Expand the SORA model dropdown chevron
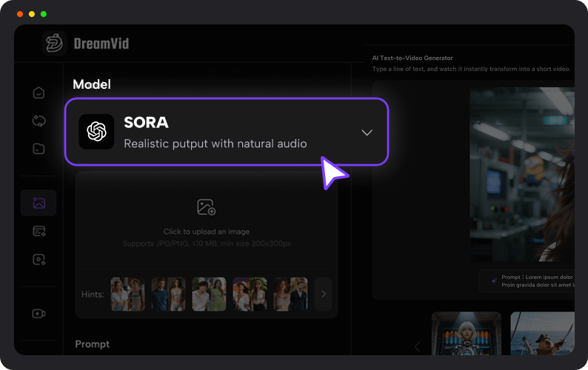 367,132
